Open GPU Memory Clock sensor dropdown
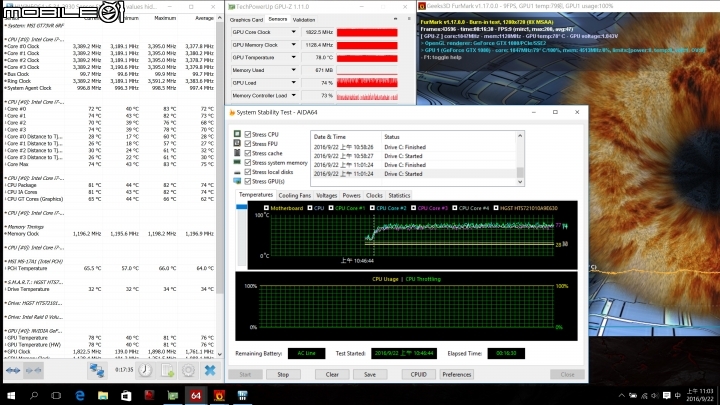Image resolution: width=720 pixels, height=405 pixels. point(293,45)
